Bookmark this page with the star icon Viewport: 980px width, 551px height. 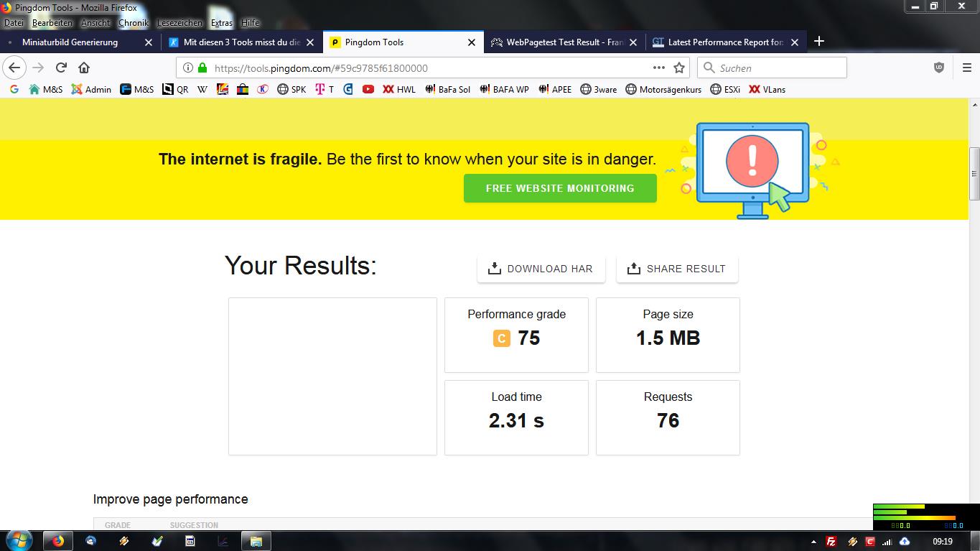[679, 68]
